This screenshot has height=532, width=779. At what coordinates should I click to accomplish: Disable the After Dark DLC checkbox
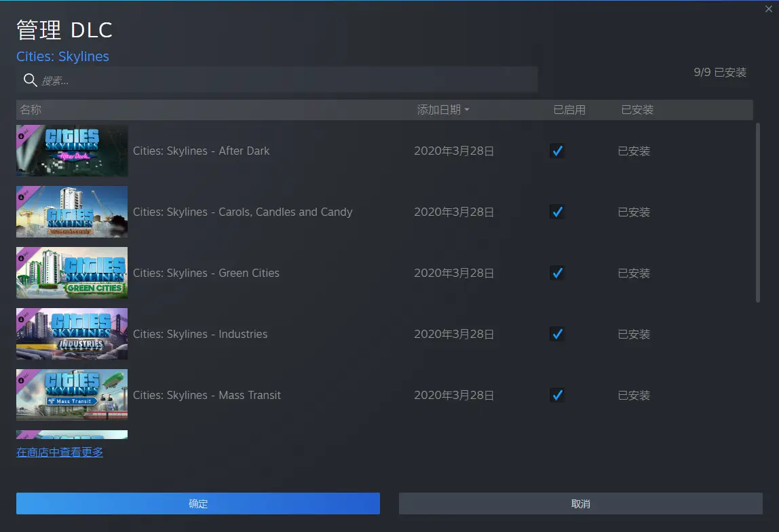click(557, 151)
